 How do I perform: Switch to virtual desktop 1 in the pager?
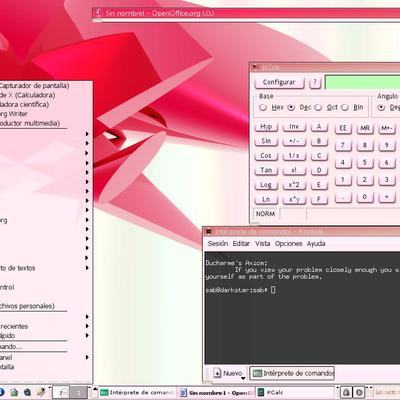(x=61, y=392)
